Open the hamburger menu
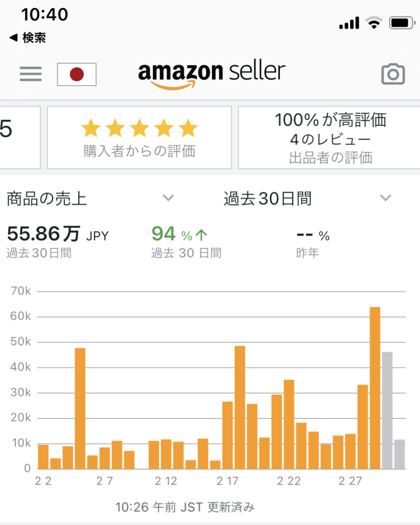 [30, 74]
